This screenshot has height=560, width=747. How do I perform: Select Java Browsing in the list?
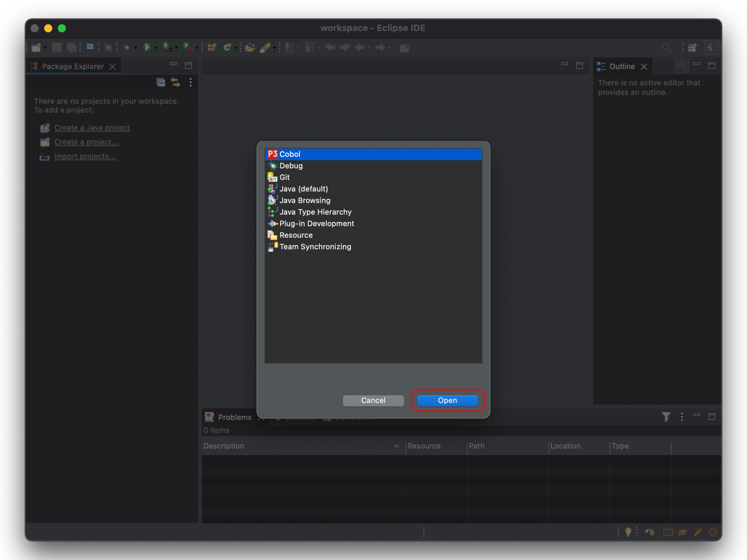coord(373,201)
